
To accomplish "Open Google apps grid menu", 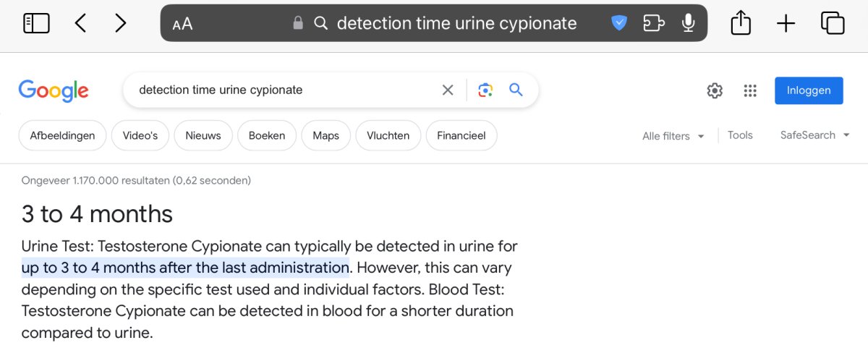I will pos(750,90).
